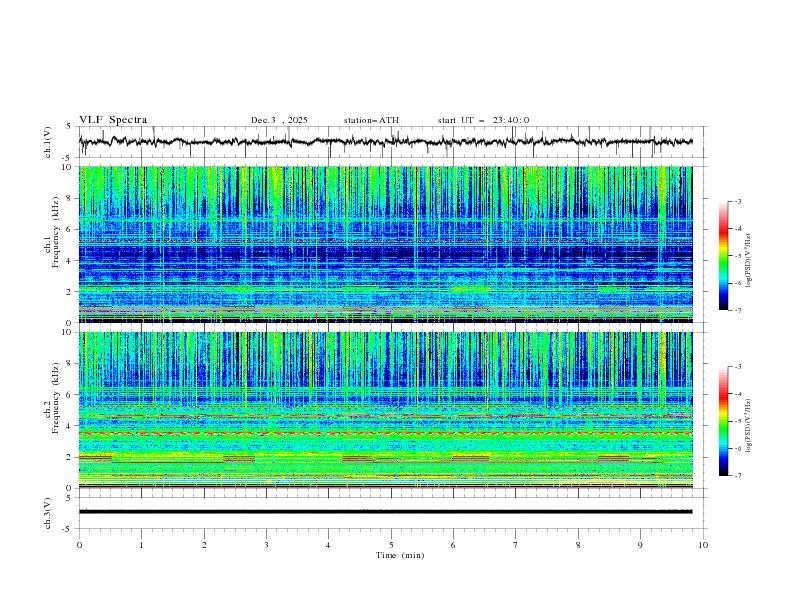Click the "-5" value on ch.2 color bar
This screenshot has height=612, width=792.
[737, 421]
